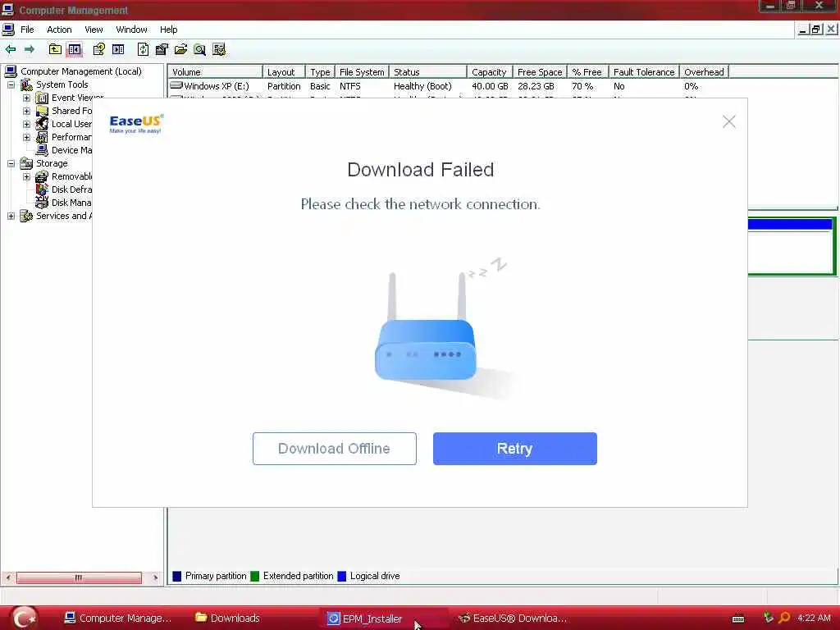This screenshot has height=630, width=840.
Task: Click the magnifier Find toolbar icon
Action: 200,49
